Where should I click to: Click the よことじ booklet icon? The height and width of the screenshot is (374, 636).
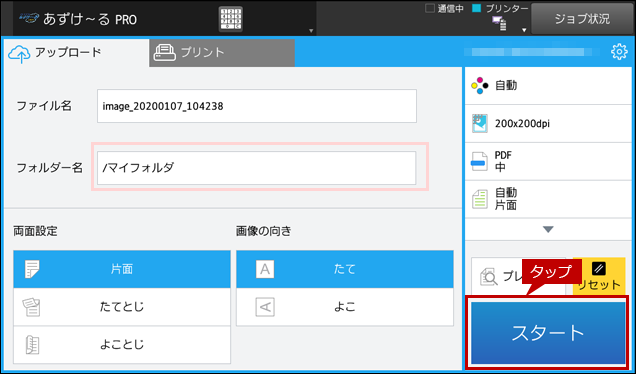pos(32,345)
